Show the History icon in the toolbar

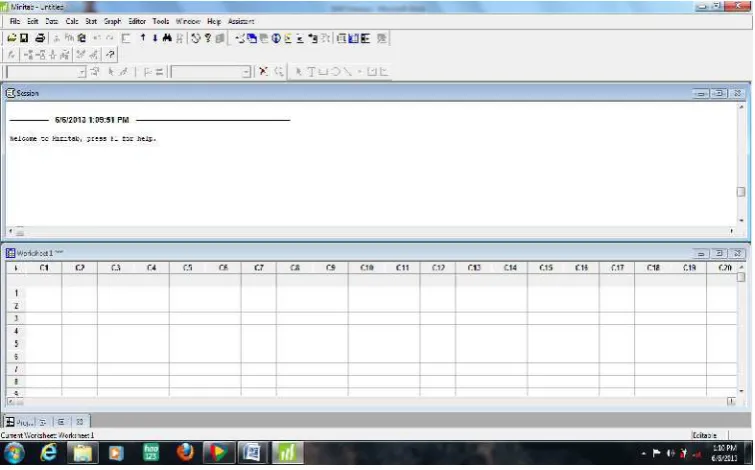pos(288,38)
